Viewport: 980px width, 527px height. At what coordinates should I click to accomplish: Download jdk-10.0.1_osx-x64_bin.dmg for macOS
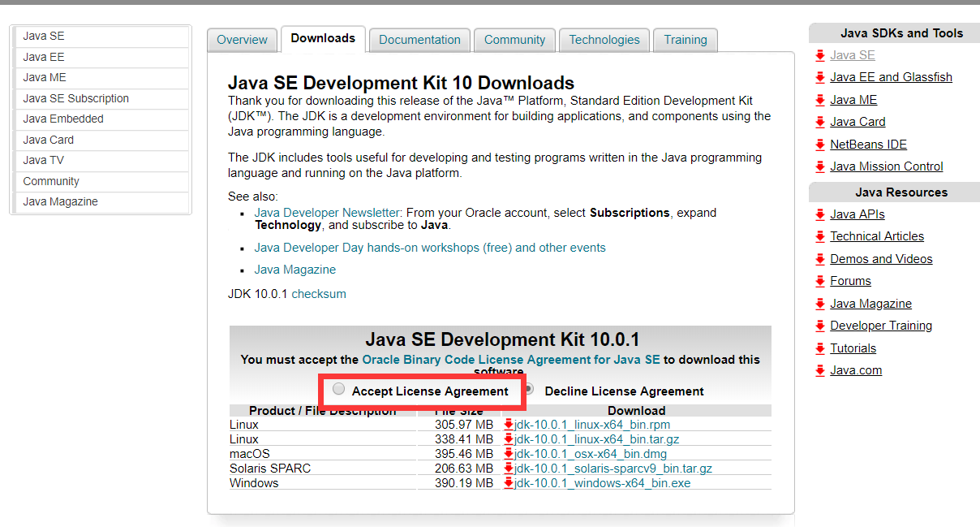click(591, 454)
